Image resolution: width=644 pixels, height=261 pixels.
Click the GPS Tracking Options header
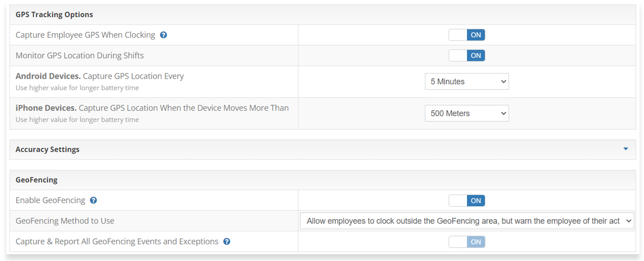click(x=54, y=15)
